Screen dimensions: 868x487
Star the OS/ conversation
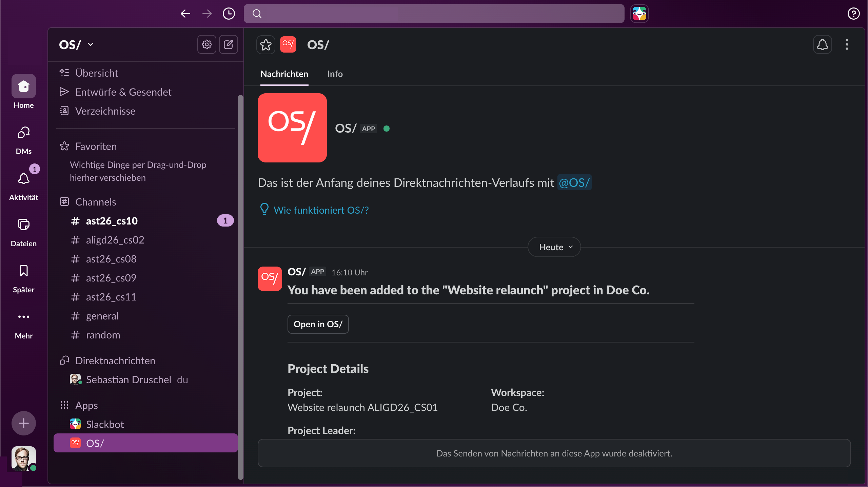click(266, 45)
